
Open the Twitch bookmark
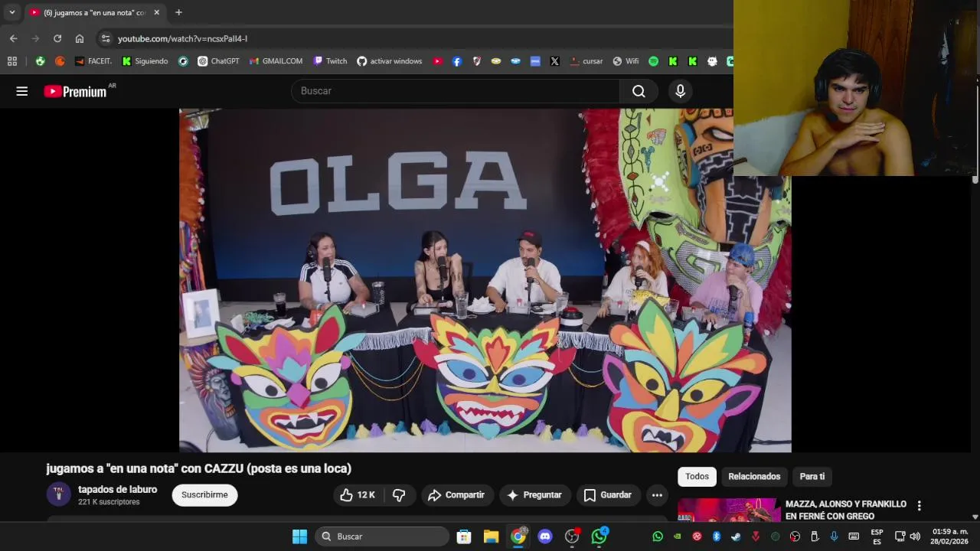tap(330, 61)
